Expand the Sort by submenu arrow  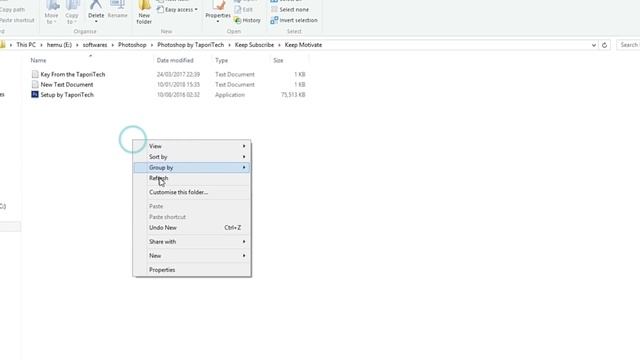tap(244, 157)
